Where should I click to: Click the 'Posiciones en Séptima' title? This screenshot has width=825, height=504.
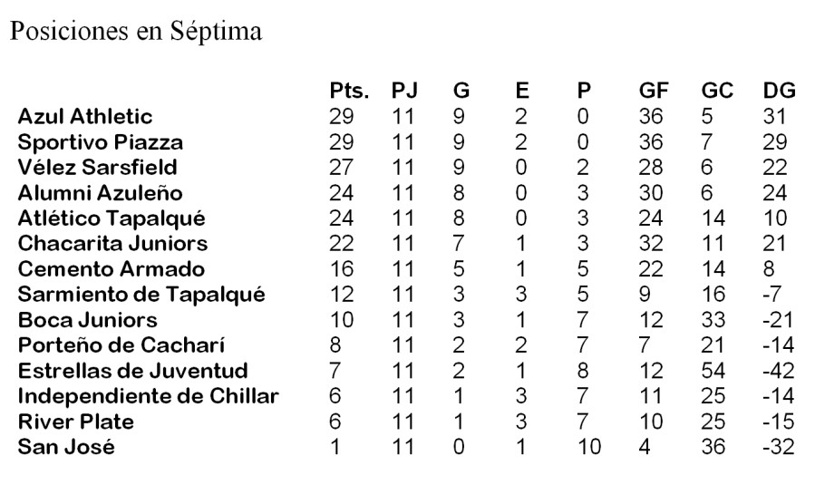tap(136, 32)
